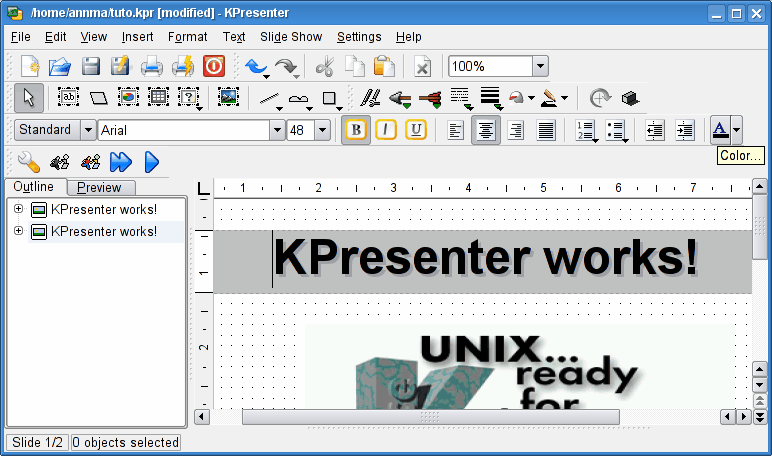Click the align center text button
The image size is (772, 456).
[486, 130]
